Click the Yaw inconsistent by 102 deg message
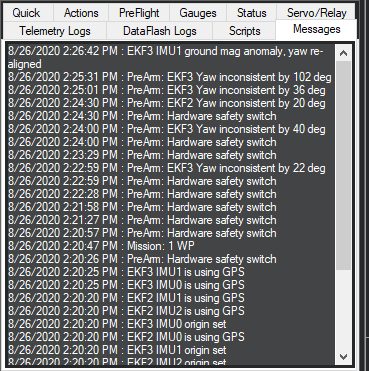The image size is (369, 371). 170,77
